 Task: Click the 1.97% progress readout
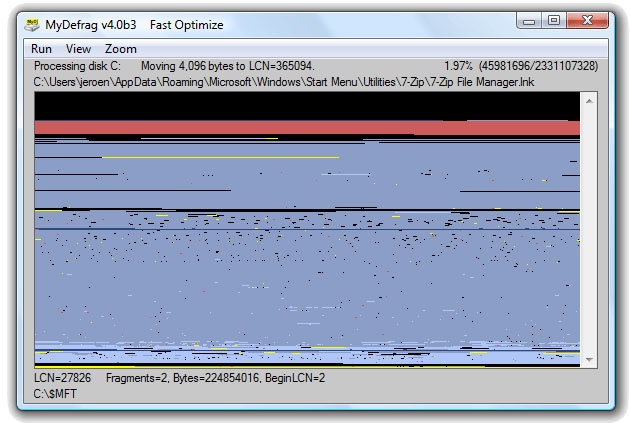[x=459, y=66]
